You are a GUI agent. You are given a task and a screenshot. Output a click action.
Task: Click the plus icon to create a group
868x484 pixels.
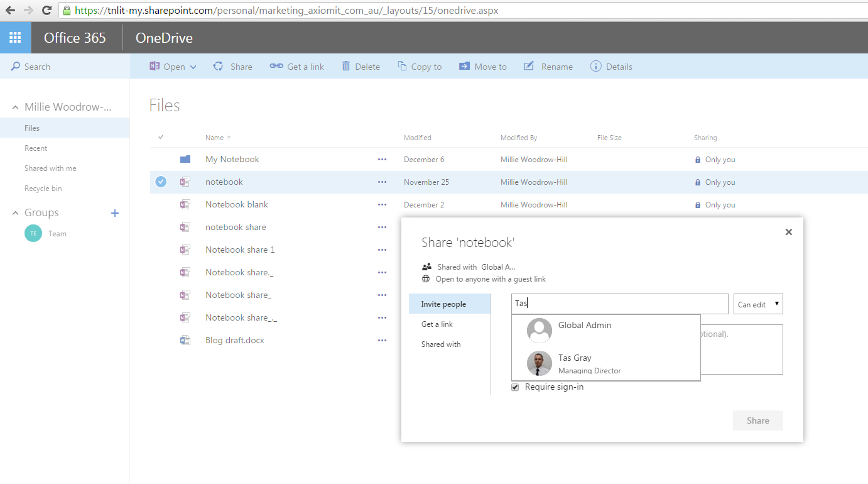pos(115,213)
